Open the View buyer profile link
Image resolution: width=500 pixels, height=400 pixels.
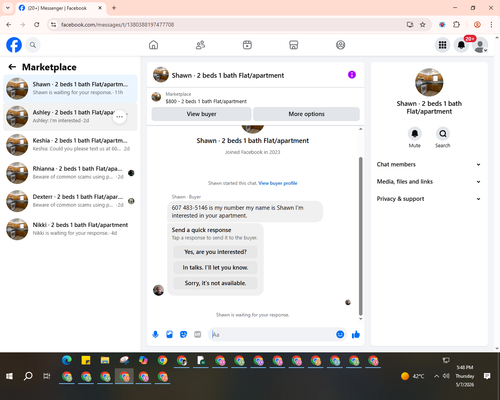pos(278,183)
